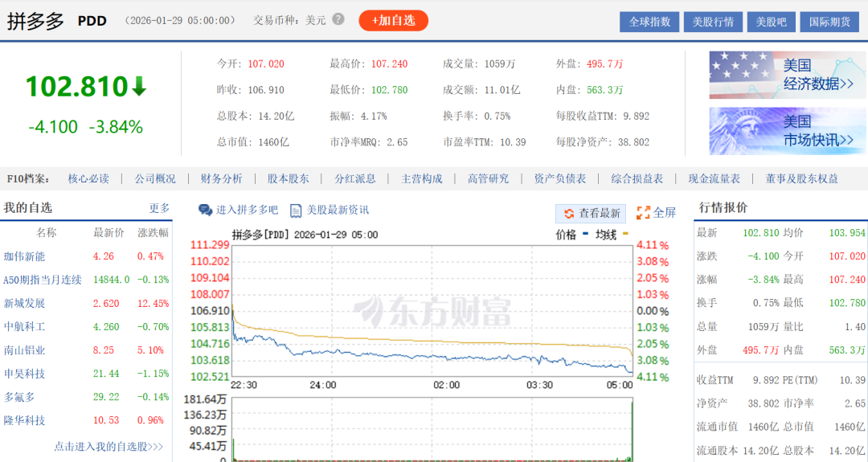Click the intraday price line chart
This screenshot has height=462, width=868.
coord(432,311)
